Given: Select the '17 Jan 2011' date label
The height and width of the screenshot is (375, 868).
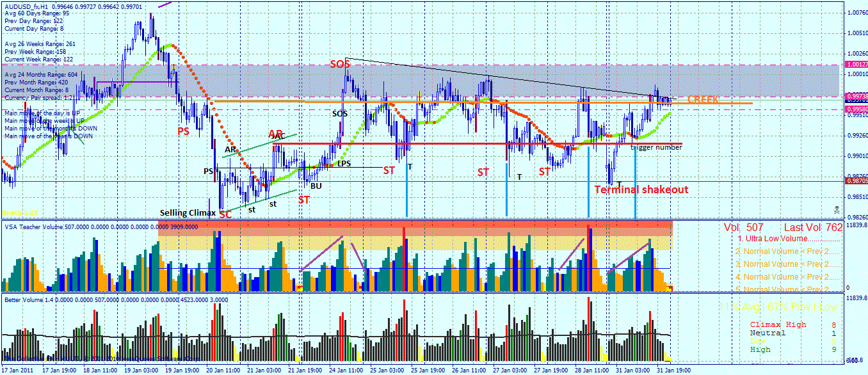Looking at the screenshot, I should 17,370.
